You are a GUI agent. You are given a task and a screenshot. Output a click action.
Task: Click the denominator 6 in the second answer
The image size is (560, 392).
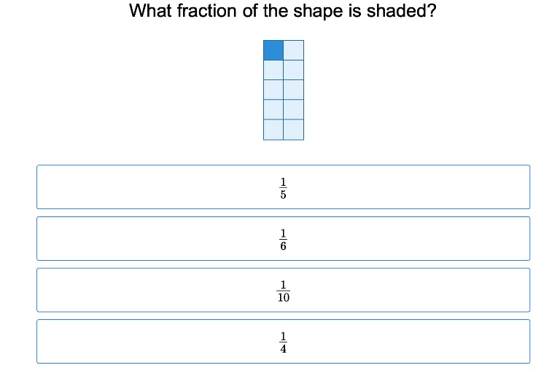pyautogui.click(x=283, y=246)
